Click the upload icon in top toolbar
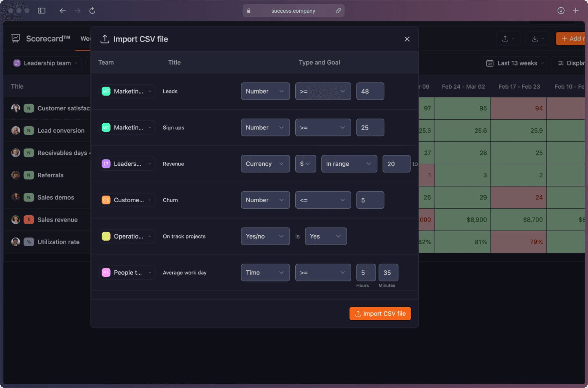Image resolution: width=588 pixels, height=388 pixels. (x=508, y=39)
